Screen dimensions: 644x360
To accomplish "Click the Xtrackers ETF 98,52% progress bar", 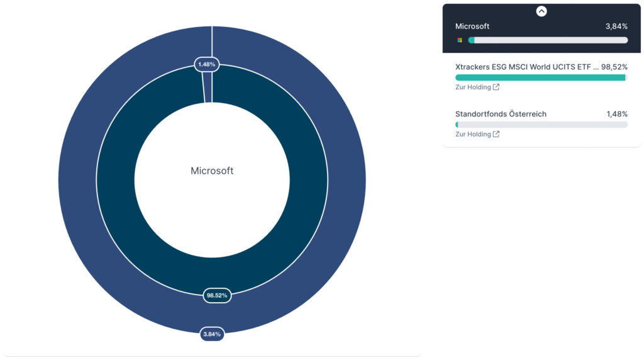I will click(541, 77).
